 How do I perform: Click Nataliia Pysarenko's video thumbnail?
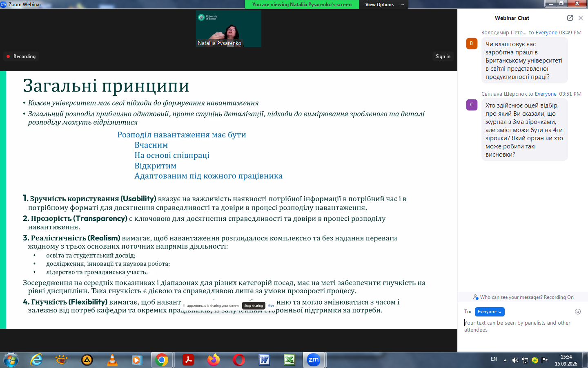[x=229, y=29]
